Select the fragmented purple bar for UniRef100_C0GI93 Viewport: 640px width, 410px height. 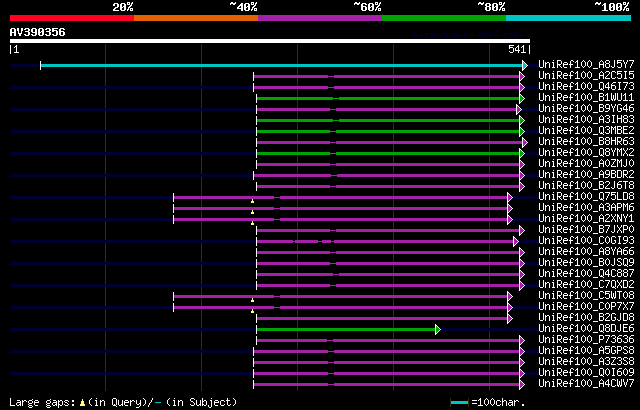tap(385, 242)
